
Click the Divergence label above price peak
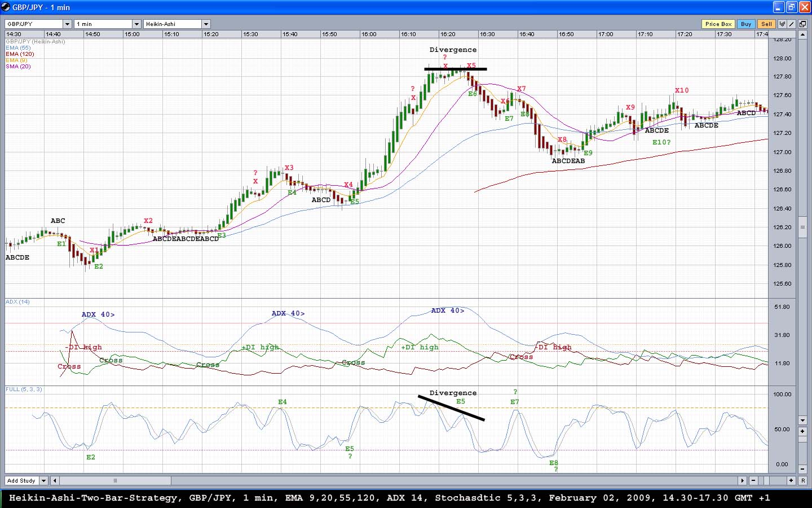[453, 50]
